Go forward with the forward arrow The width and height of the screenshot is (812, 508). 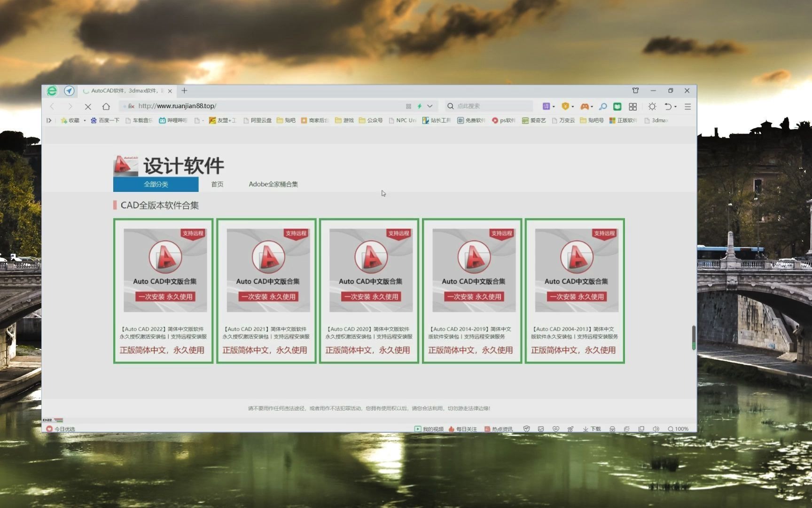click(x=70, y=106)
